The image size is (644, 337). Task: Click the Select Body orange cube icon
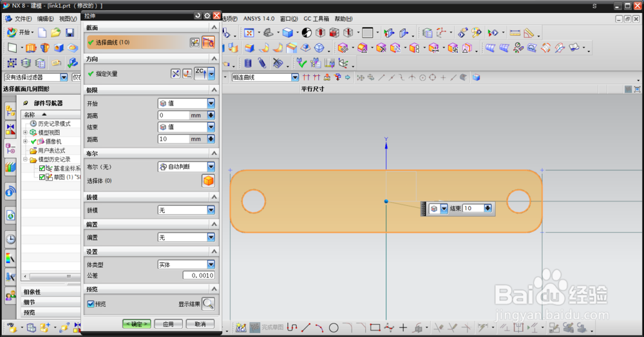[x=208, y=180]
